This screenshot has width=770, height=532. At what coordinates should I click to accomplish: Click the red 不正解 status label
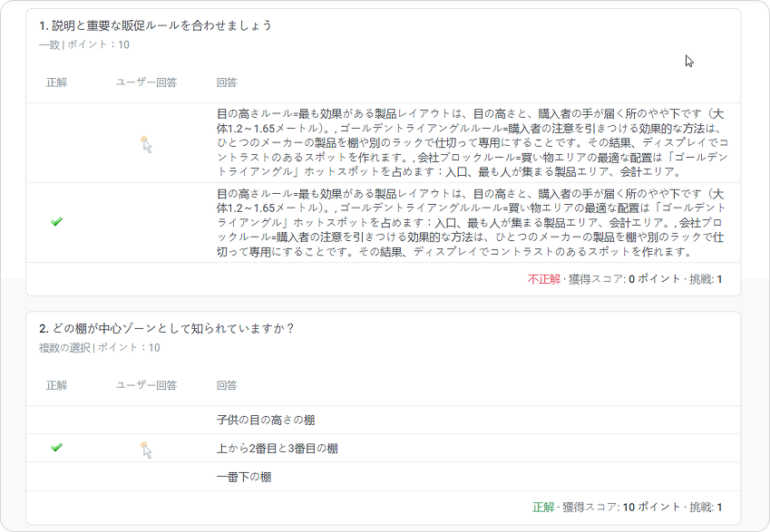coord(544,279)
